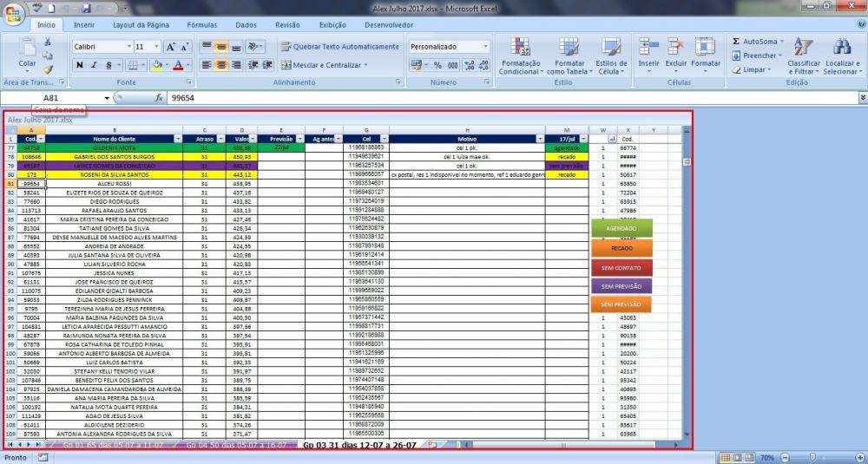Click the Estilos de Célula icon
This screenshot has height=464, width=868.
click(x=611, y=47)
